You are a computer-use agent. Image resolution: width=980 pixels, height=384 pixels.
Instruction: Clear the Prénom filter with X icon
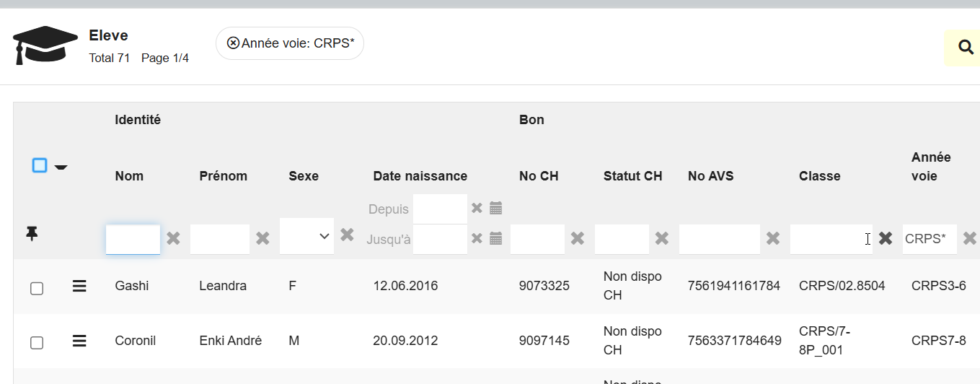coord(262,238)
